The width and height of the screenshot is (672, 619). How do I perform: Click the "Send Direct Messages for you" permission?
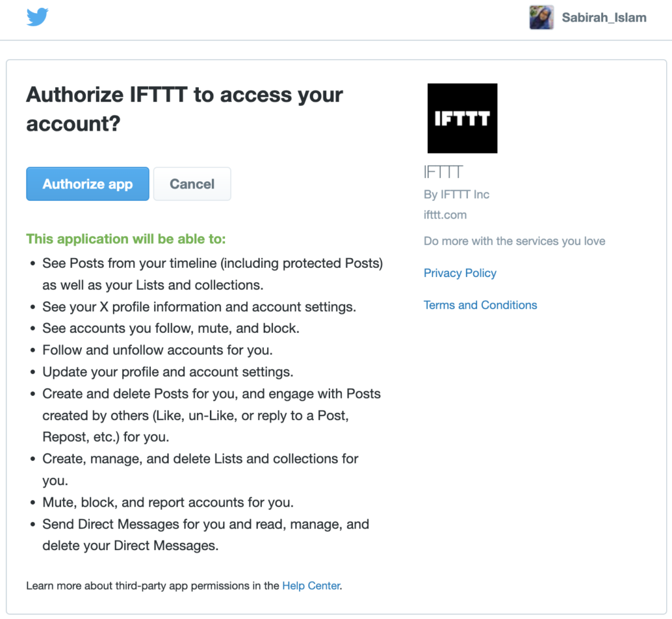(205, 524)
